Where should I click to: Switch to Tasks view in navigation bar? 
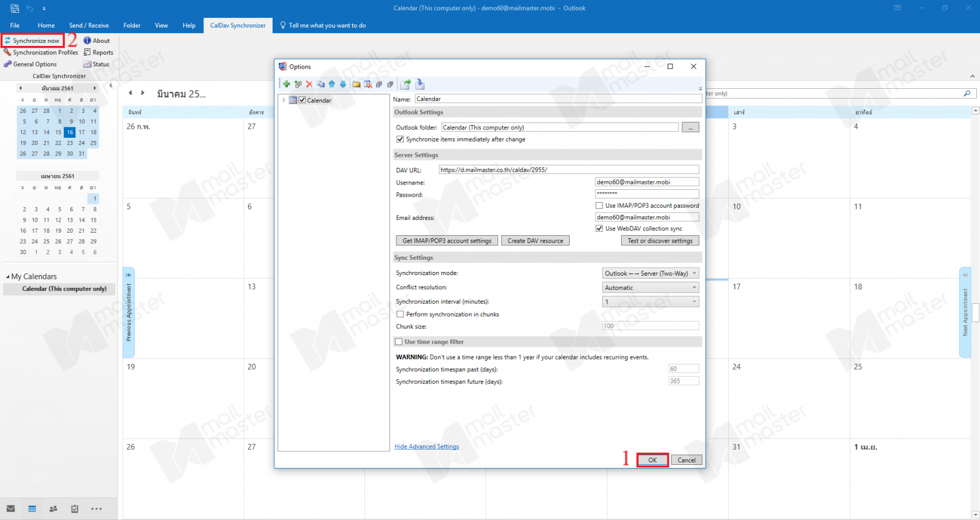click(75, 509)
